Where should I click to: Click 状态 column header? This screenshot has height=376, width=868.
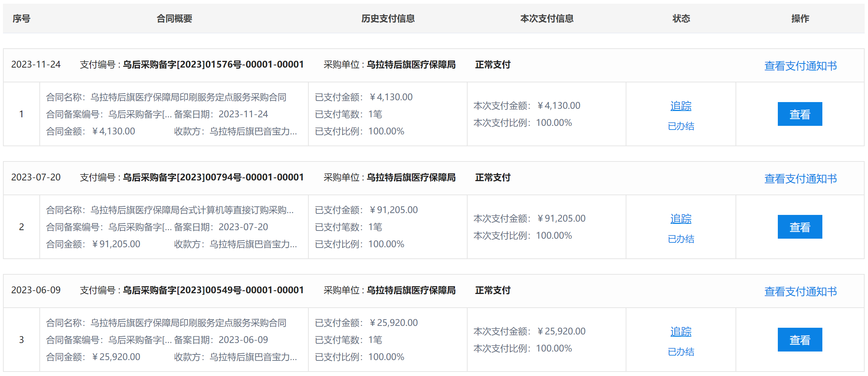[x=681, y=19]
